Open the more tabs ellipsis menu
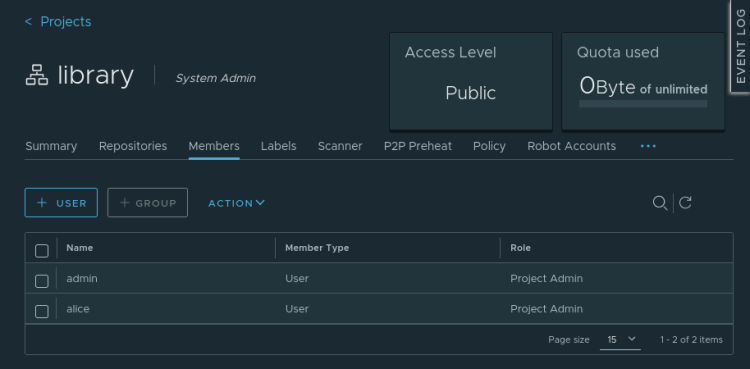750x369 pixels. tap(648, 146)
